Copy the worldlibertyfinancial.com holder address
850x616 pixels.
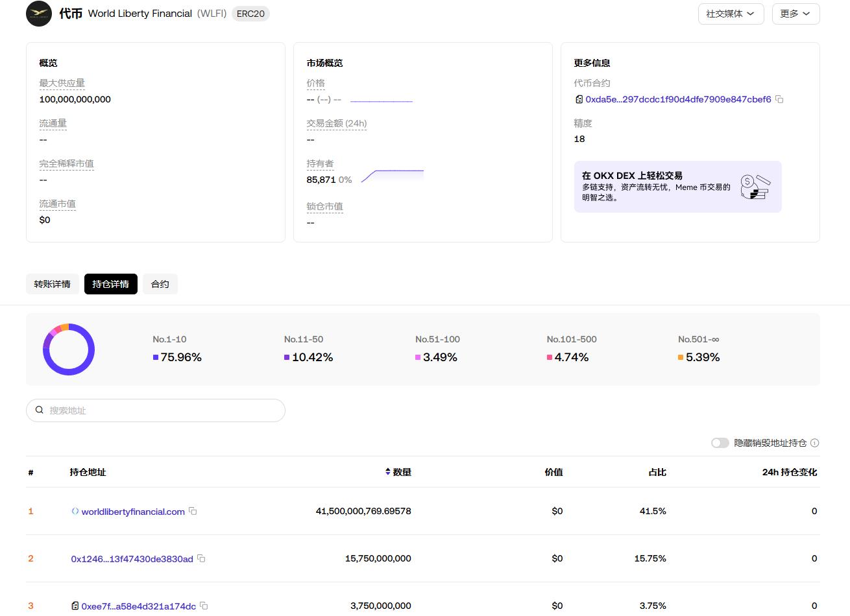193,511
